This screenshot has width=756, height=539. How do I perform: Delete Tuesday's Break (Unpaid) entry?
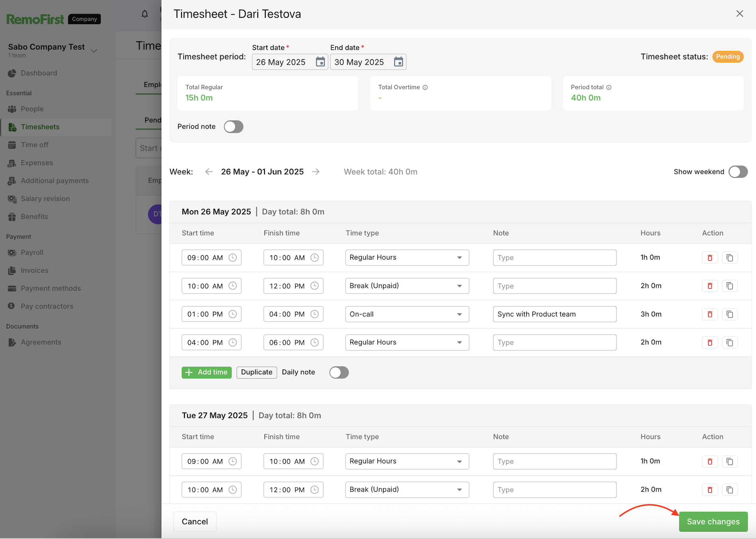[709, 490]
